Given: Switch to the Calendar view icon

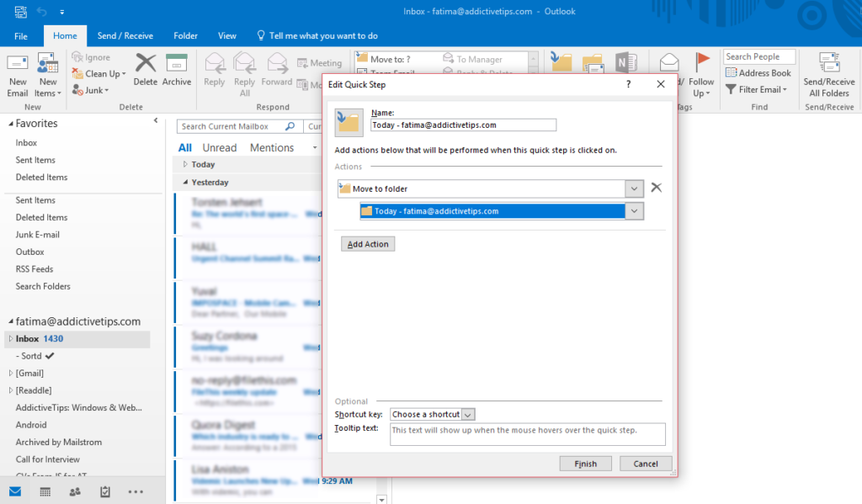Looking at the screenshot, I should pyautogui.click(x=44, y=491).
